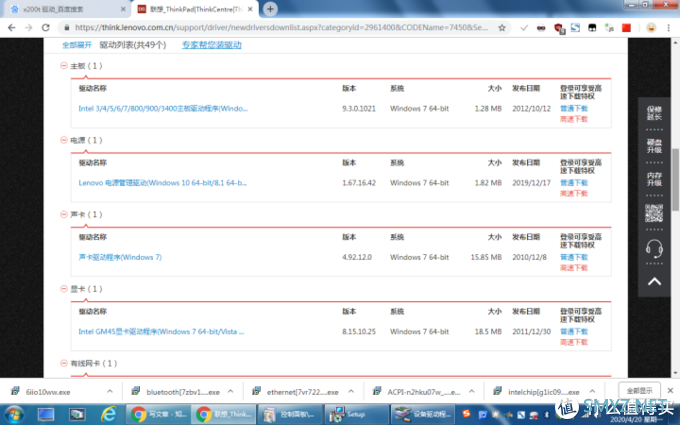Go back to the previous page
Image resolution: width=680 pixels, height=425 pixels.
pyautogui.click(x=12, y=28)
